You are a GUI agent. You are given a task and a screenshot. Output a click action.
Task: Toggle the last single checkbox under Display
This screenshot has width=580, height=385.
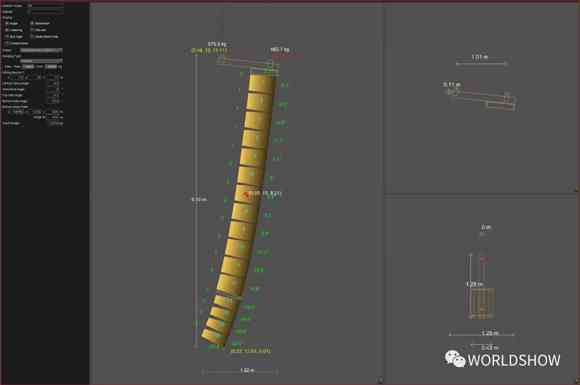pos(6,43)
